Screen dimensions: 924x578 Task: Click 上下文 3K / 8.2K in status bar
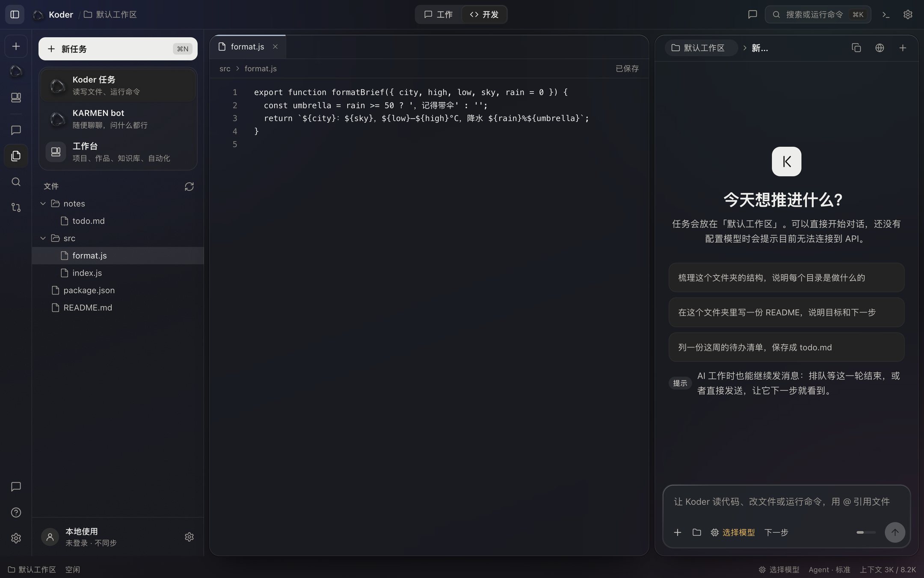coord(888,569)
